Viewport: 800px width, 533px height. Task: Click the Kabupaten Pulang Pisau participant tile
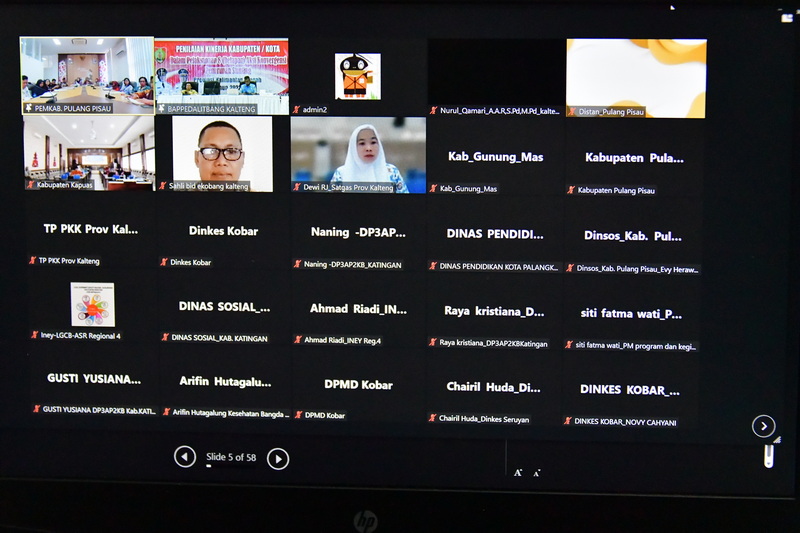coord(634,158)
